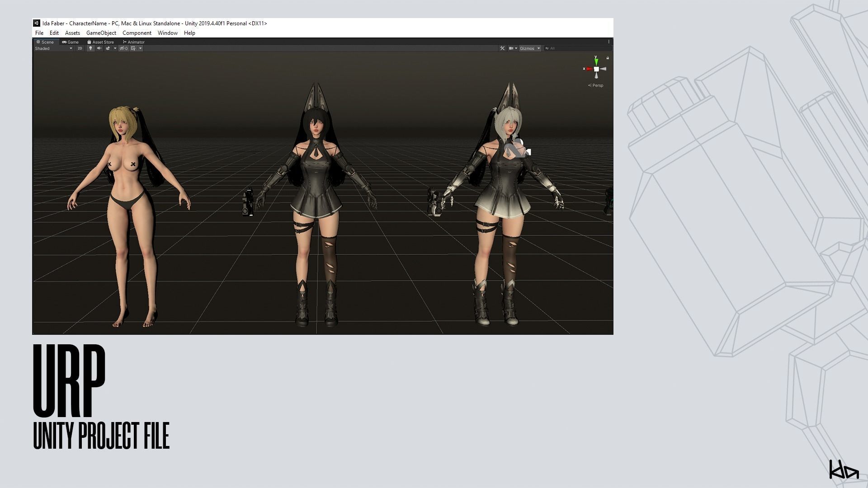Click the scene camera settings icon
Image resolution: width=868 pixels, height=488 pixels.
click(511, 48)
